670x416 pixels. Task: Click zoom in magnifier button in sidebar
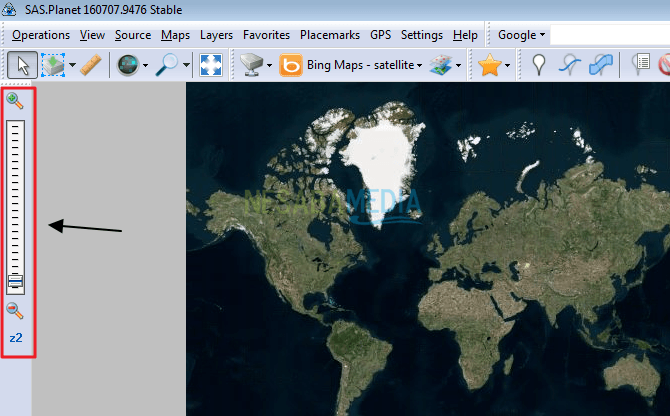pyautogui.click(x=15, y=101)
